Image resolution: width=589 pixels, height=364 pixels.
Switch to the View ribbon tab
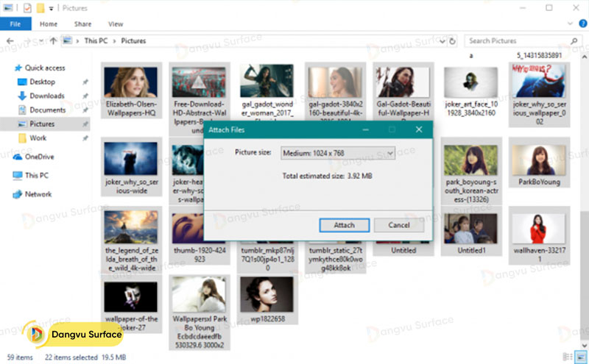115,24
